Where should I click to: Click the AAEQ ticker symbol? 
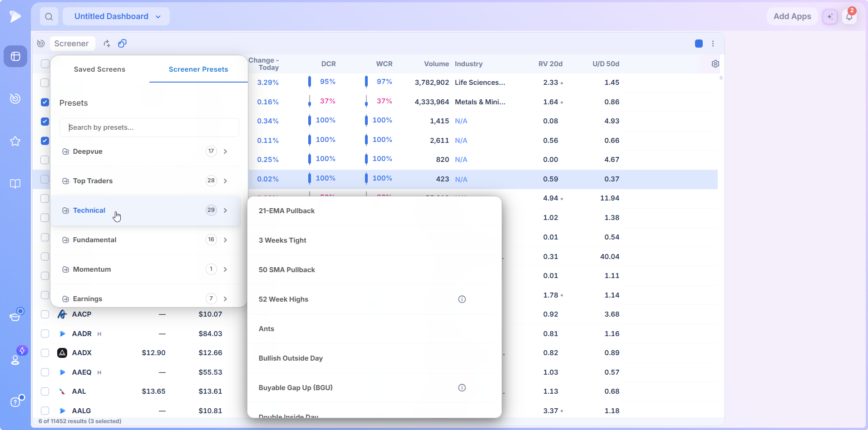(x=82, y=372)
